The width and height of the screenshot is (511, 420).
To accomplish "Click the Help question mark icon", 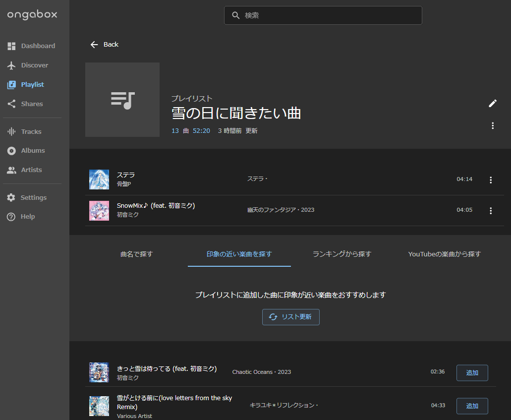I will pyautogui.click(x=10, y=216).
